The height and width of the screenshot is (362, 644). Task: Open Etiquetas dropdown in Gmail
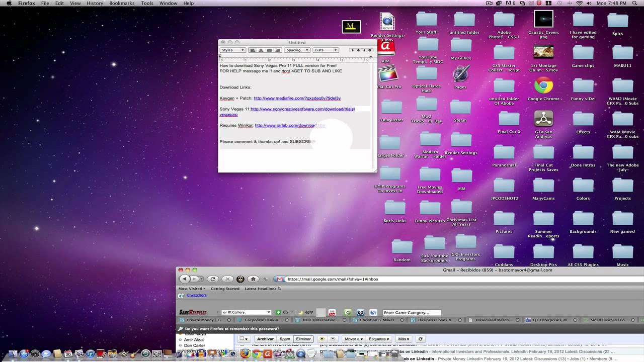tap(379, 339)
